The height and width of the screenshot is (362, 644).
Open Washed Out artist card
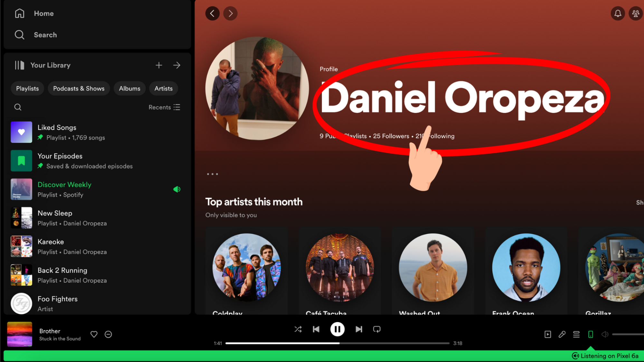(x=433, y=271)
